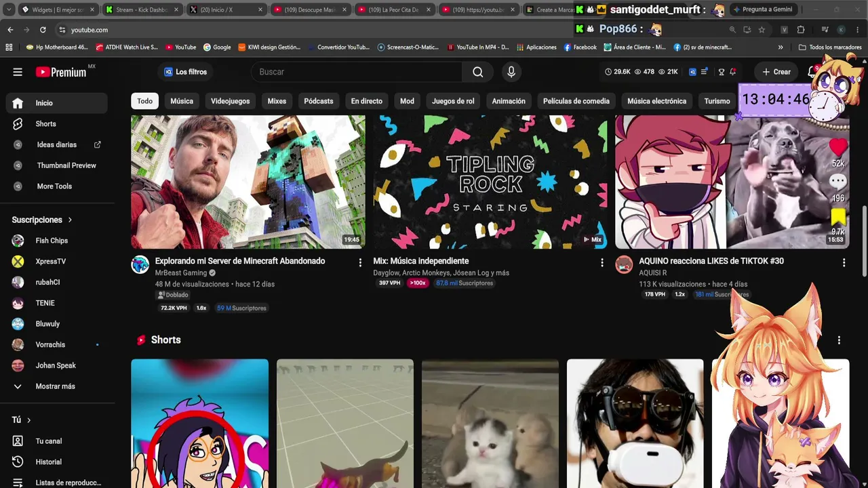Screen dimensions: 868x488
Task: Expand the Suscripciones section arrow
Action: 70,220
